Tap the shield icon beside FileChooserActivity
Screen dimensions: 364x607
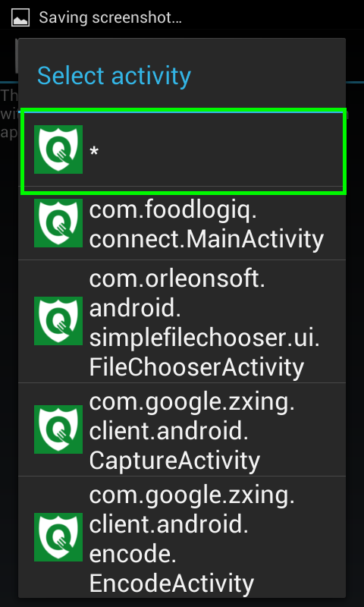click(58, 321)
